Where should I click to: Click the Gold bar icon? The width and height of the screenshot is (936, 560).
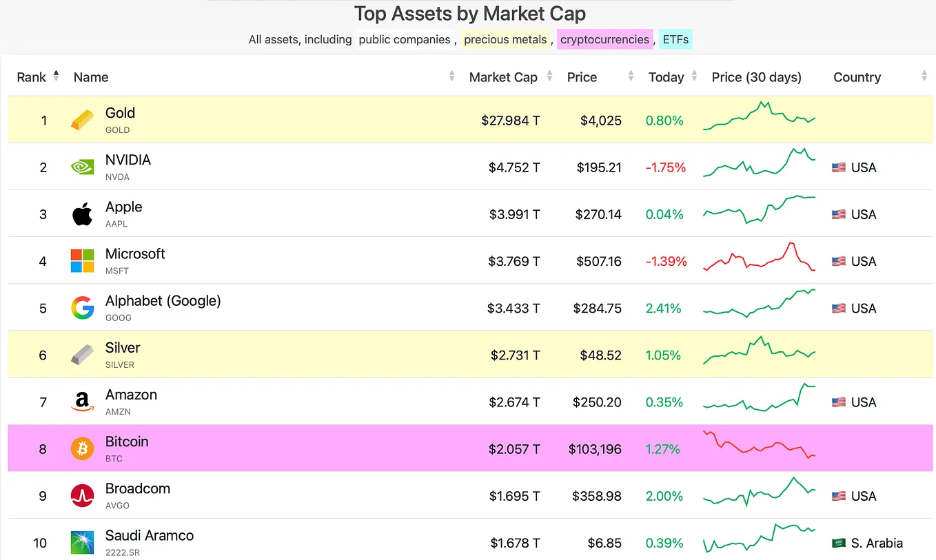(82, 121)
